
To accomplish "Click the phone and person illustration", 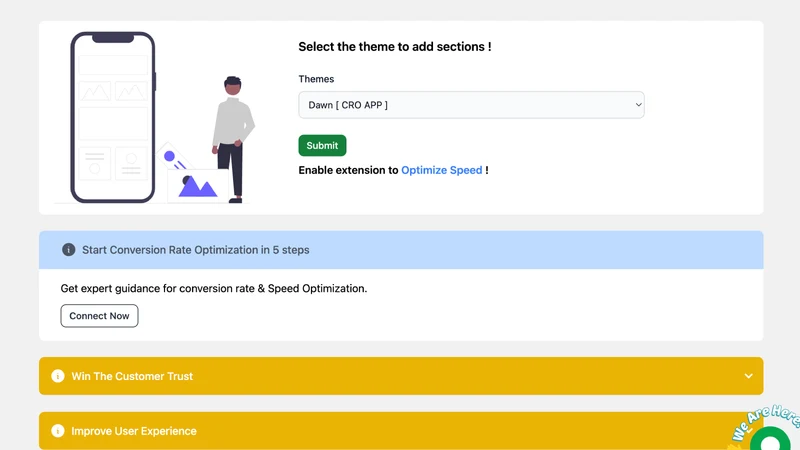I will (x=156, y=117).
